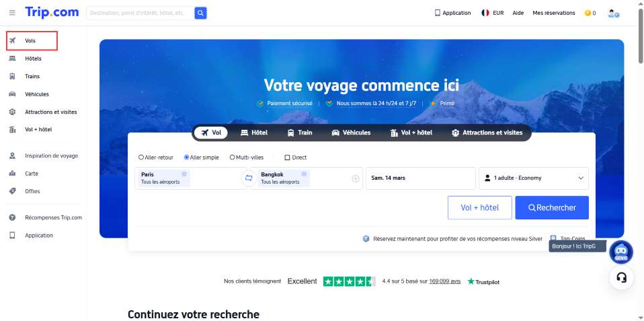Viewport: 644px width, 321px height.
Task: Click the Silver rewards notice text
Action: pyautogui.click(x=458, y=239)
